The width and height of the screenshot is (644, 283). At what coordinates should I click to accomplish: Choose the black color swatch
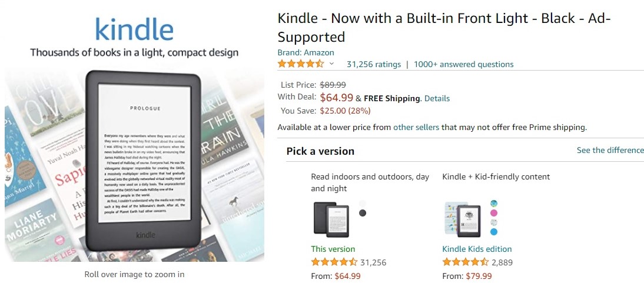[363, 213]
